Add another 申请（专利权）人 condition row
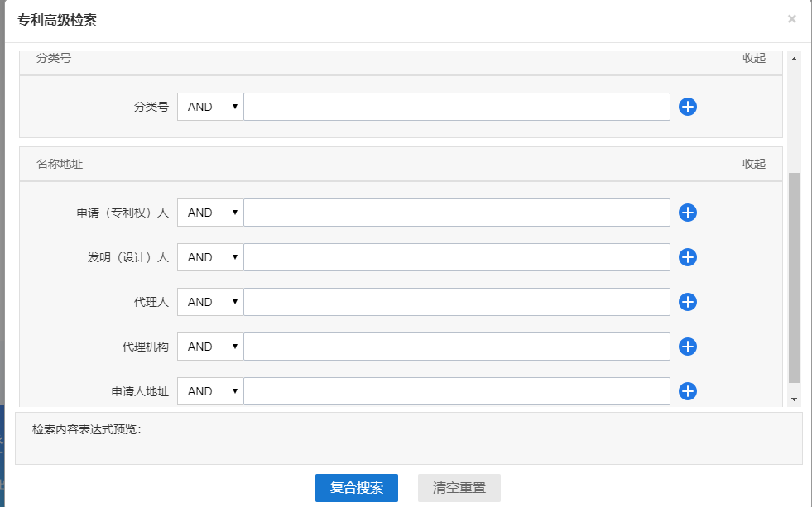 point(687,213)
